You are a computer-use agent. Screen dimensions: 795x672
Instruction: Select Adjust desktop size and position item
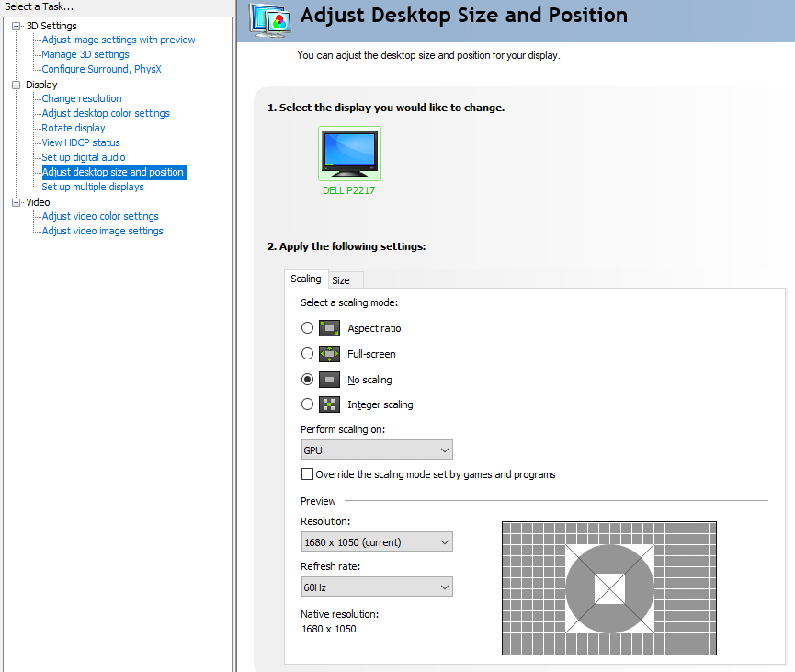coord(114,172)
